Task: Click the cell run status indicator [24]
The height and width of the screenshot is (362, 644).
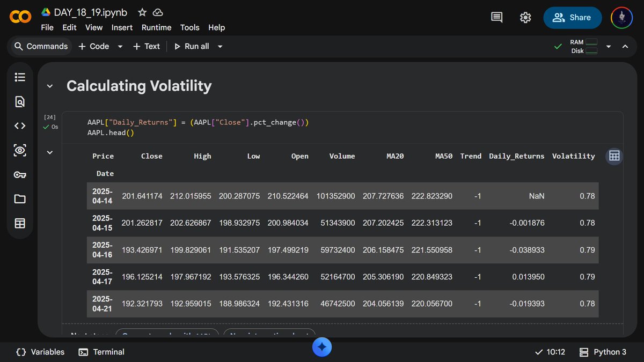Action: pos(50,122)
